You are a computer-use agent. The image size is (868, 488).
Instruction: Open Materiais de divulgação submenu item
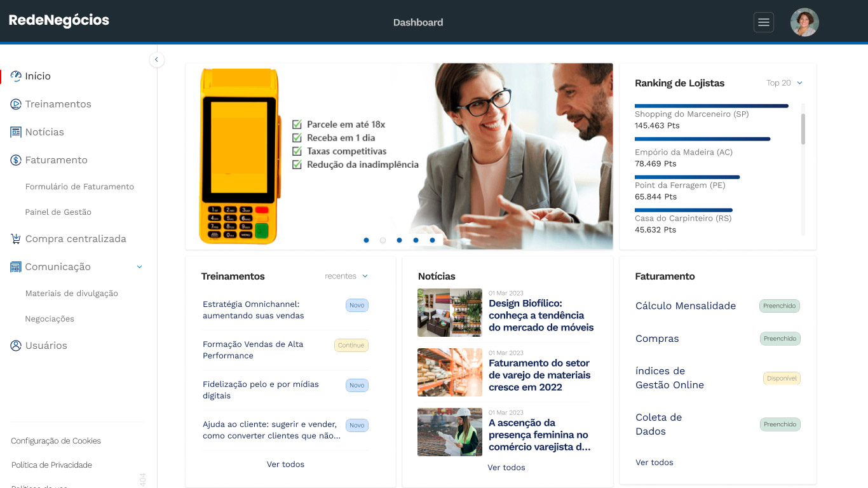click(x=71, y=294)
